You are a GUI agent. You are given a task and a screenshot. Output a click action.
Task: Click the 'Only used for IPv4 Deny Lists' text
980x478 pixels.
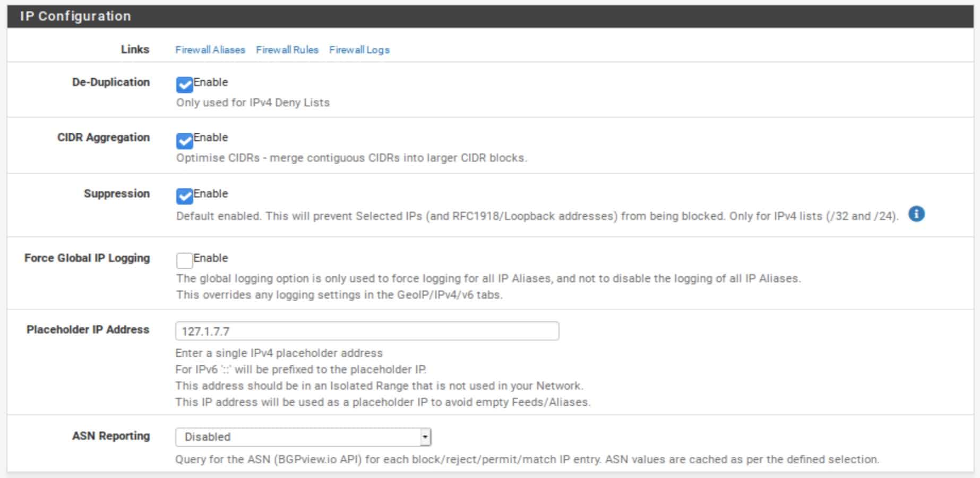click(253, 103)
